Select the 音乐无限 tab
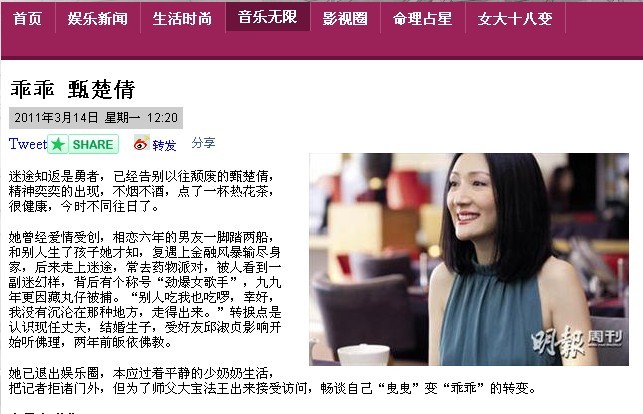 tap(268, 17)
